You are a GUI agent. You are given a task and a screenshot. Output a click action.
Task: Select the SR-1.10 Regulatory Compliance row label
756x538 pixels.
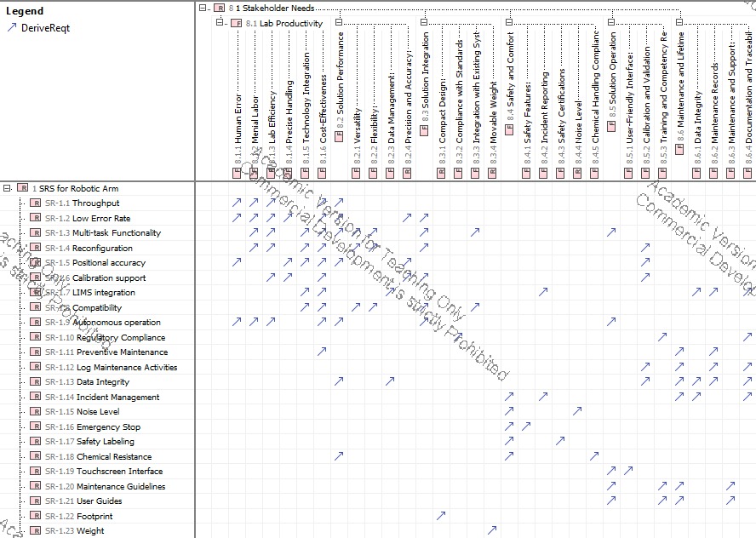pos(105,337)
